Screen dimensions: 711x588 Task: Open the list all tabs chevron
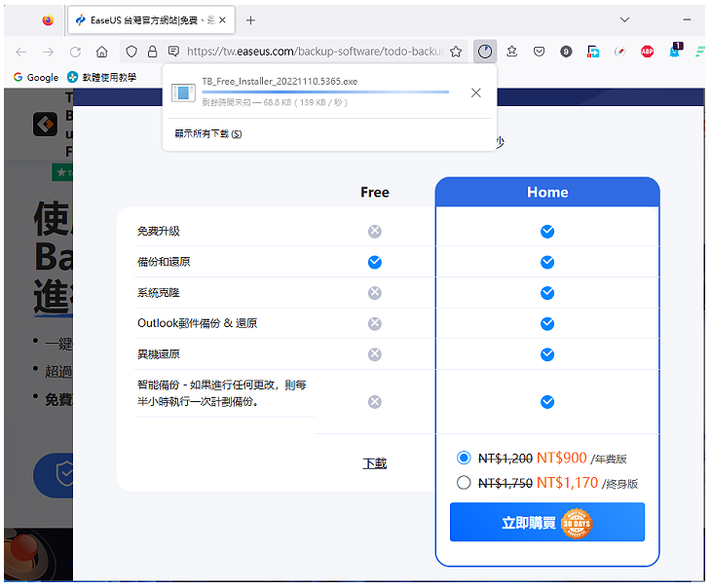click(x=624, y=19)
